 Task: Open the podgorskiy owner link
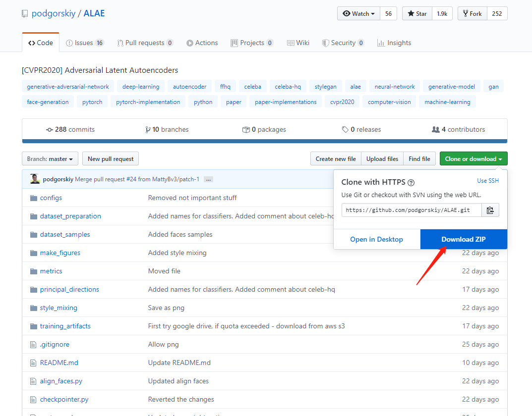54,13
